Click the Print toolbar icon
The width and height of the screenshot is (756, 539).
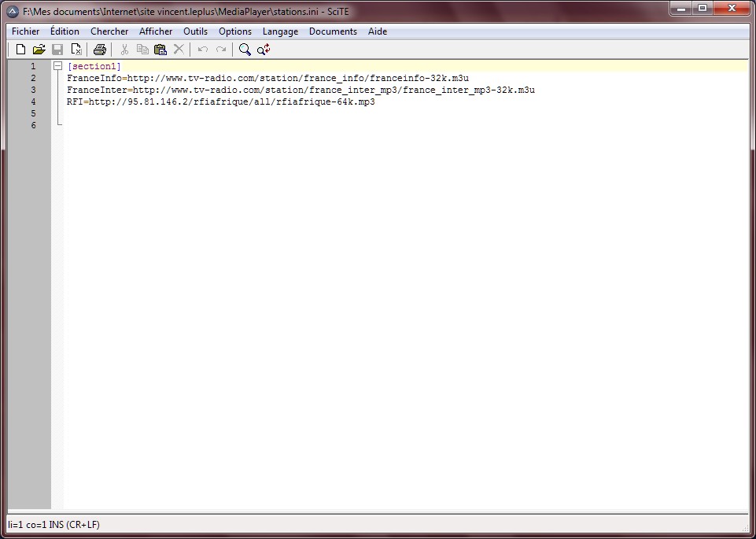pos(100,49)
